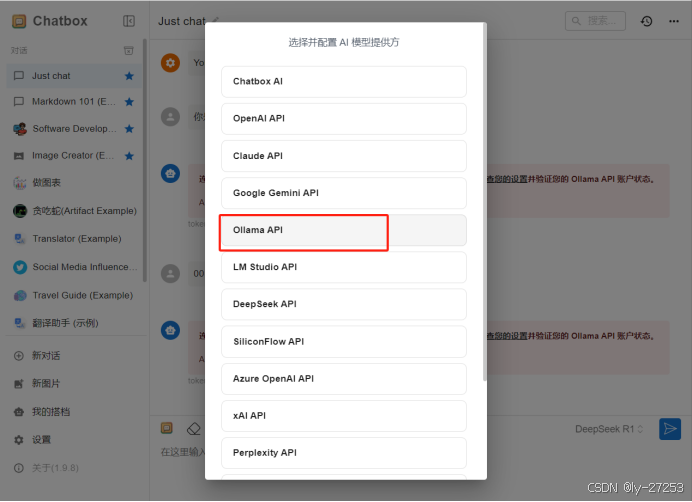Click the 新图片 image icon
The image size is (692, 502).
pyautogui.click(x=19, y=384)
